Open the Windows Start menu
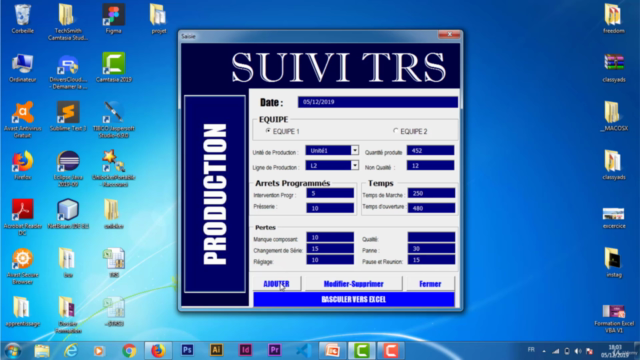 coord(12,351)
